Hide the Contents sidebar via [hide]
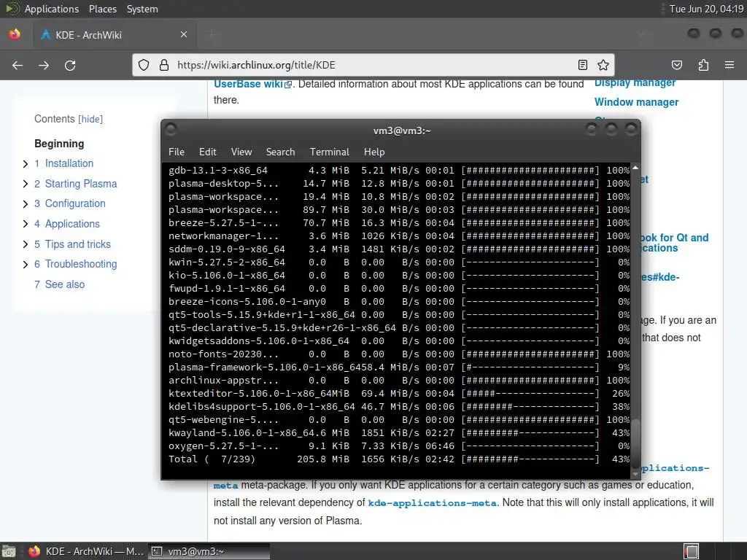The width and height of the screenshot is (747, 560). pyautogui.click(x=90, y=119)
